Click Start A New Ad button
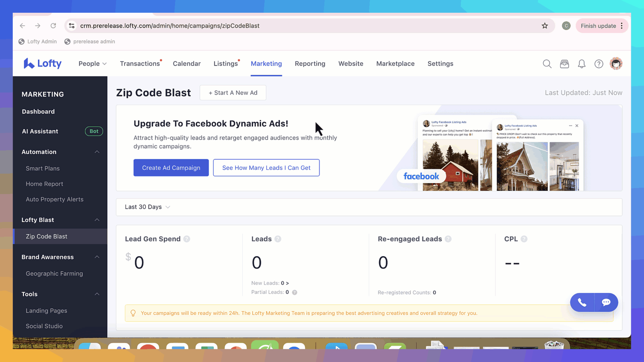 point(233,93)
